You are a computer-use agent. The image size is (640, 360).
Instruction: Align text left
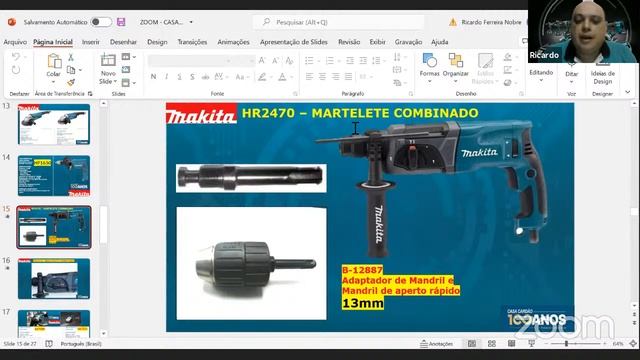[x=309, y=77]
